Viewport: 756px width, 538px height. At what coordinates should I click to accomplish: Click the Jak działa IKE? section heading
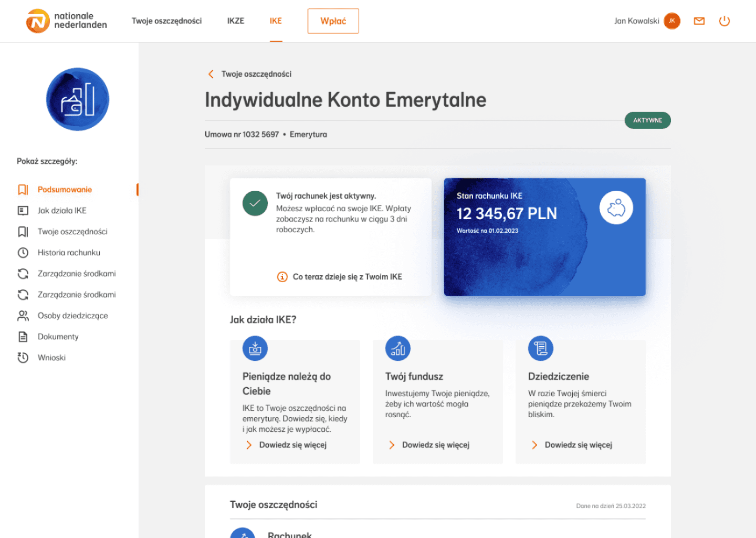pos(263,319)
